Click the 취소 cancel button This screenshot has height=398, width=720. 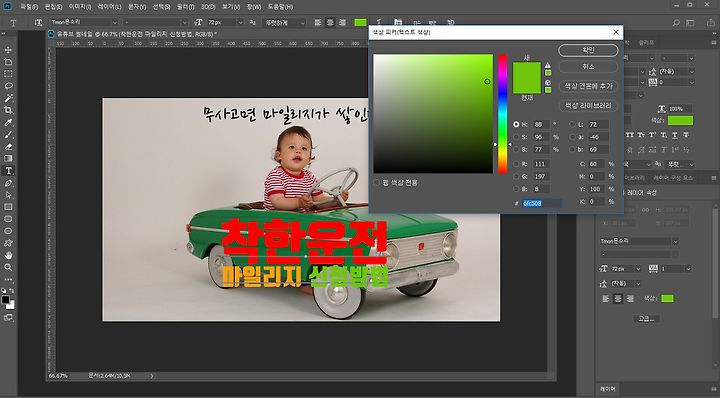click(588, 67)
